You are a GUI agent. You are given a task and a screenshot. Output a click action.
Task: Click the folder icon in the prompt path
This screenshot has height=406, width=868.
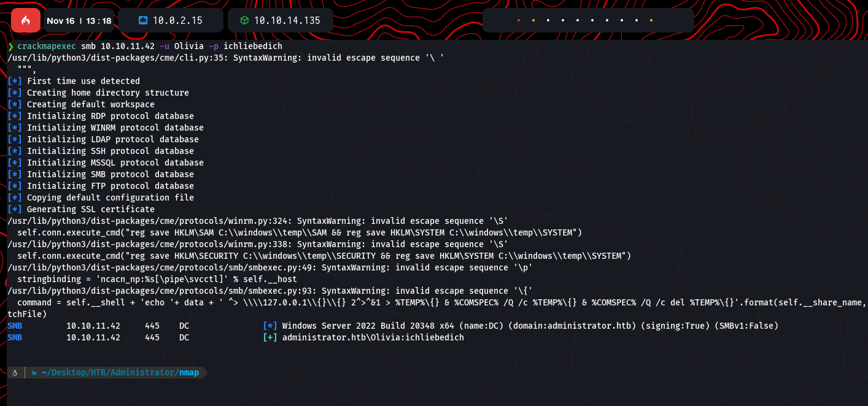tap(35, 372)
